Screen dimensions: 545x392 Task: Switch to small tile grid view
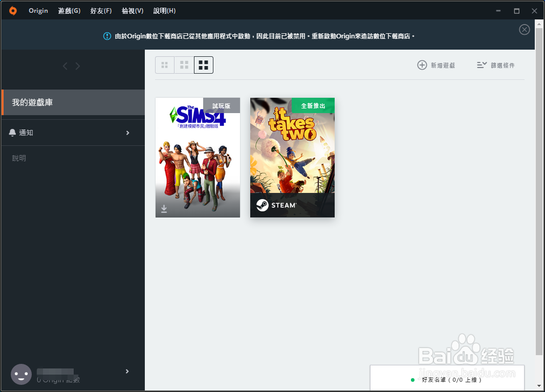point(165,65)
